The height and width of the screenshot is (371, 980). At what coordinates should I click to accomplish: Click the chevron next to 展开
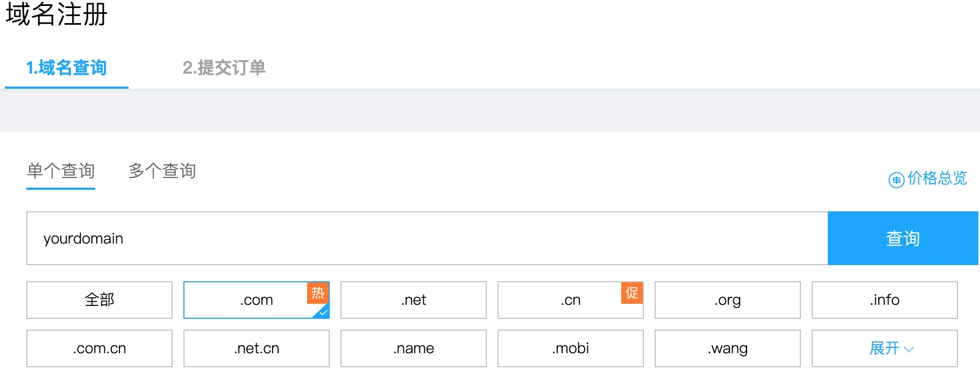click(909, 349)
